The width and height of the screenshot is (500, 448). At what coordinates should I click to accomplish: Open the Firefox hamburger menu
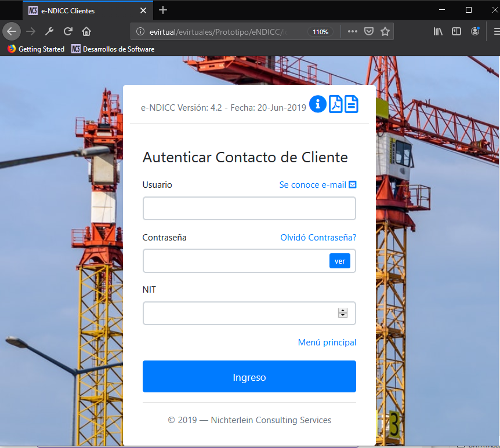click(493, 31)
